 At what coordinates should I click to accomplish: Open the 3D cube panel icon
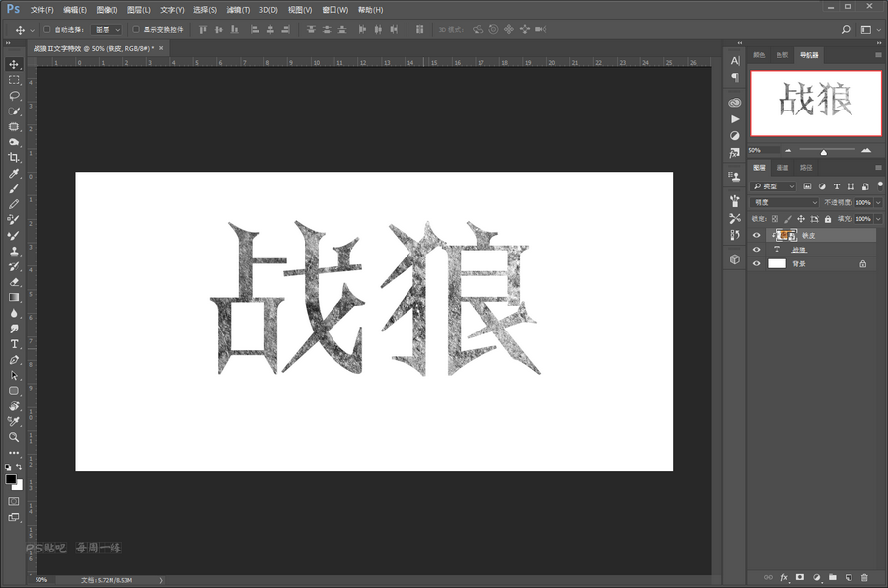click(x=735, y=259)
